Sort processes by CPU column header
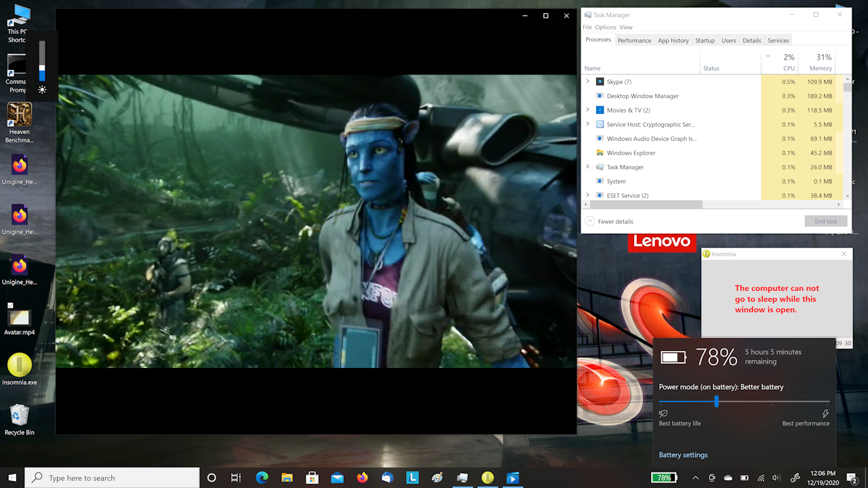 pos(781,62)
